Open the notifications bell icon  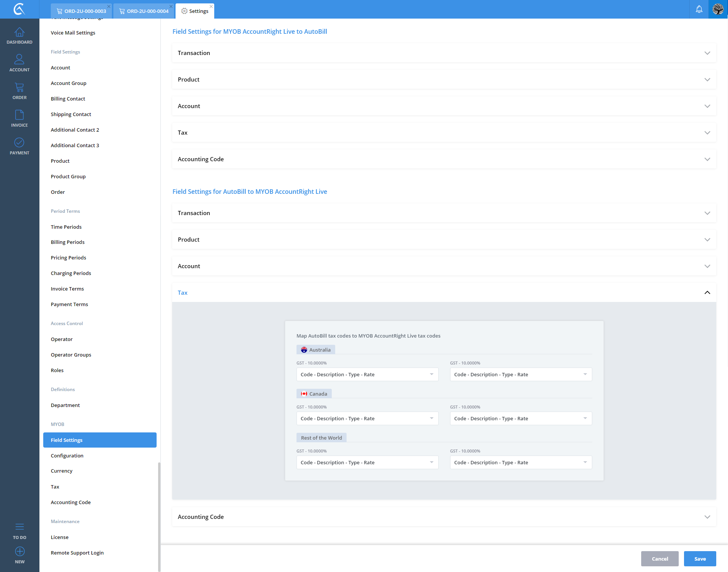699,9
